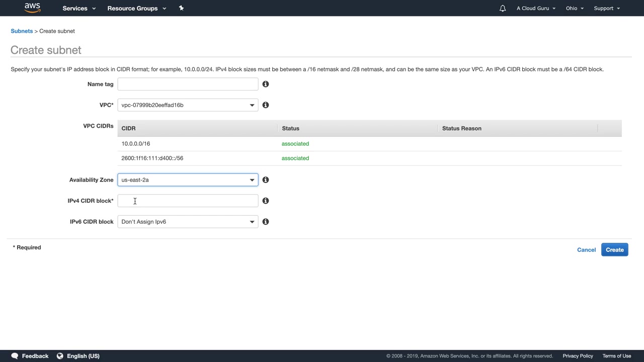Click the Feedback speech bubble icon

pos(15,356)
